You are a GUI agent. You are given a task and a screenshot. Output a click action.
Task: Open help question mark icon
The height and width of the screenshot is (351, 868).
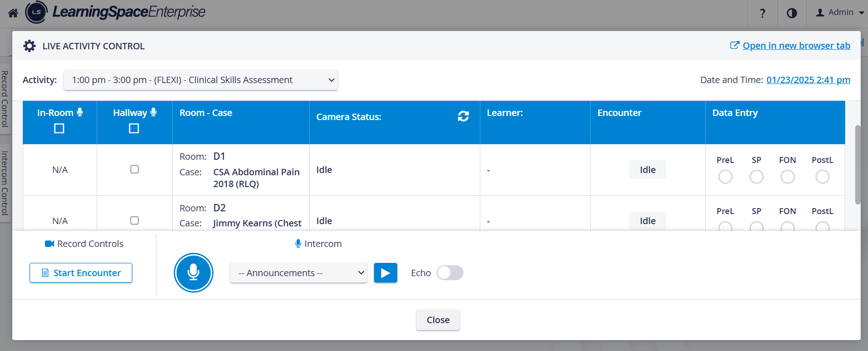pos(762,13)
